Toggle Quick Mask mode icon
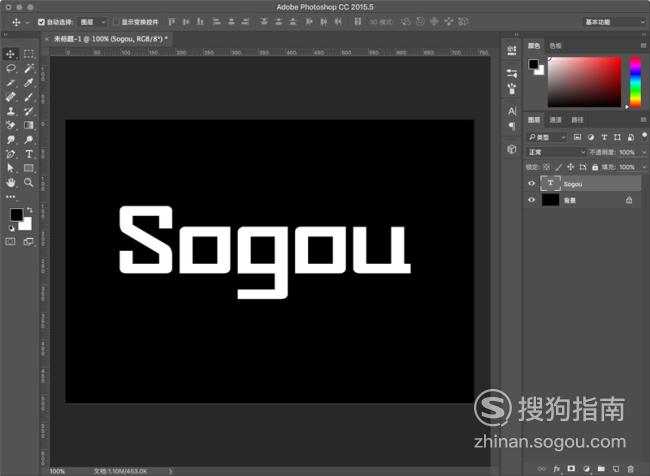 tap(10, 242)
